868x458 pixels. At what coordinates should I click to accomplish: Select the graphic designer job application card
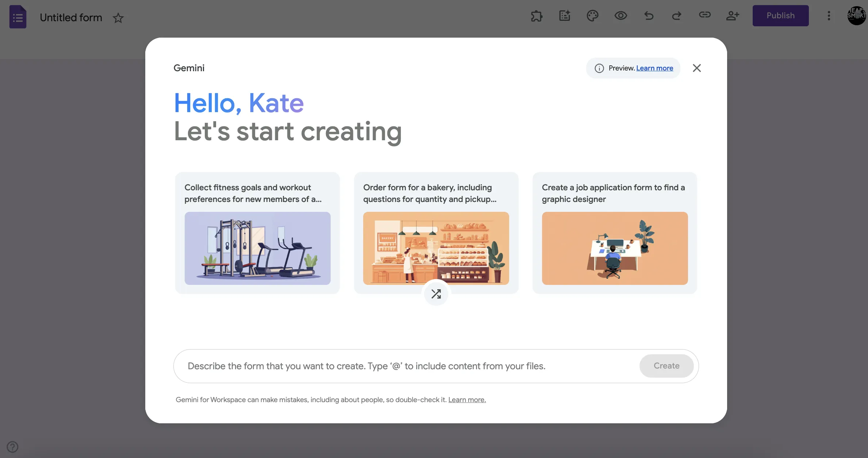click(x=615, y=233)
